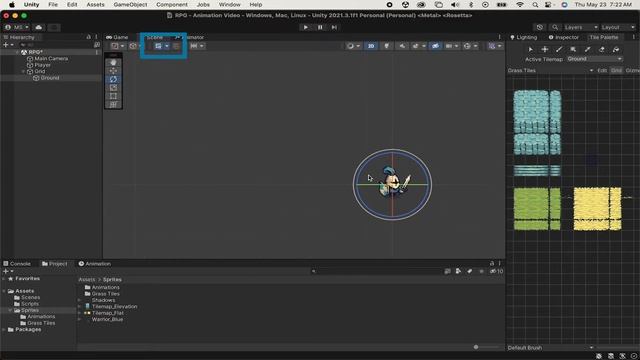Step one frame forward
The width and height of the screenshot is (640, 360).
[x=334, y=27]
